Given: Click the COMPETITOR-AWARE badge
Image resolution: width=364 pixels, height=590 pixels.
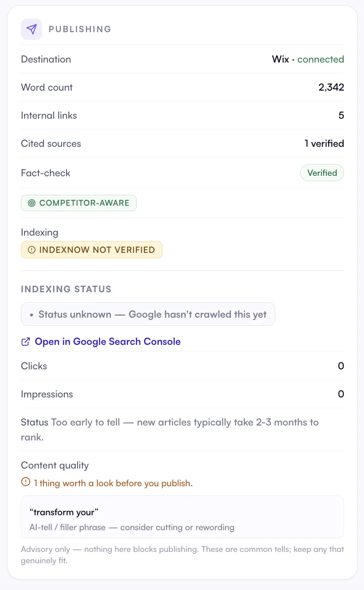Looking at the screenshot, I should click(x=79, y=203).
